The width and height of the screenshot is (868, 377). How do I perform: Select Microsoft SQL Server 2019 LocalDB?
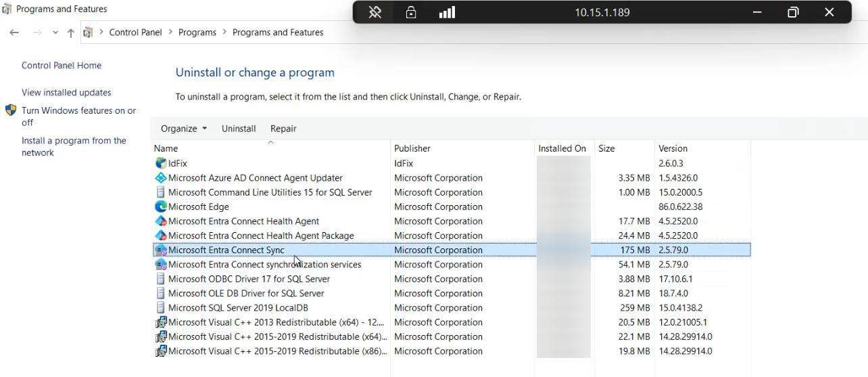point(238,308)
